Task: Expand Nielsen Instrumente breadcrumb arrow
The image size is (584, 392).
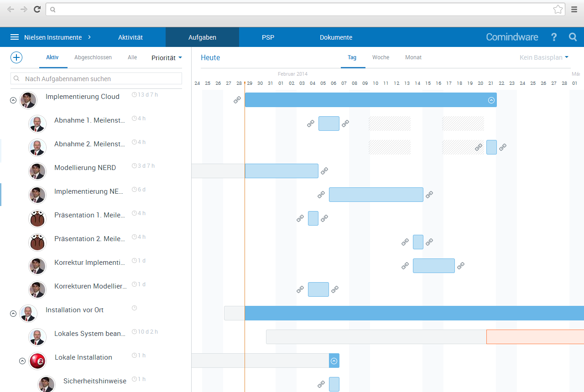Action: (89, 37)
